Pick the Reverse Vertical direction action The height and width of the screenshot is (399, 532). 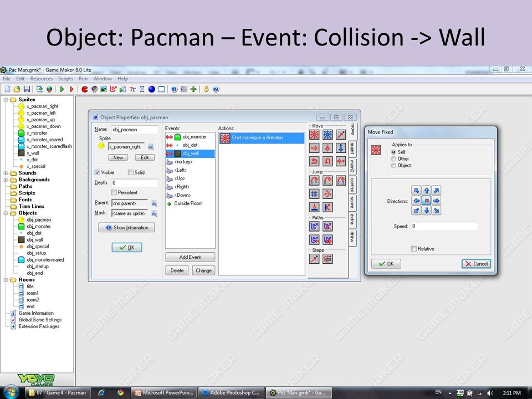coord(328,161)
